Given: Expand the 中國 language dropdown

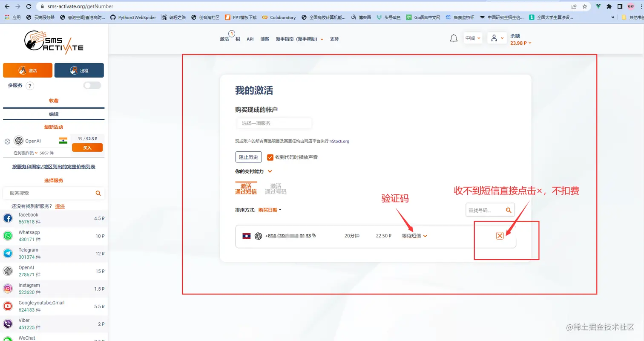Looking at the screenshot, I should click(473, 38).
